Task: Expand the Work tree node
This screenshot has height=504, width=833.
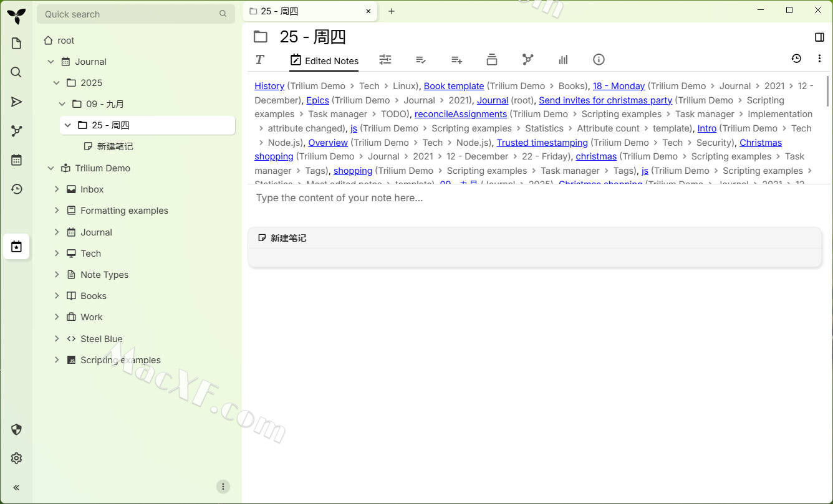Action: click(x=57, y=317)
